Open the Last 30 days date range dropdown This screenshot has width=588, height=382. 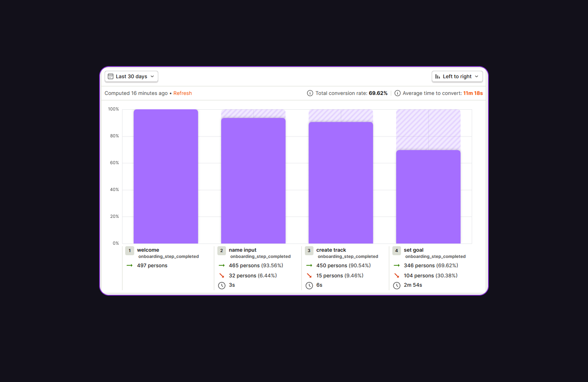131,77
